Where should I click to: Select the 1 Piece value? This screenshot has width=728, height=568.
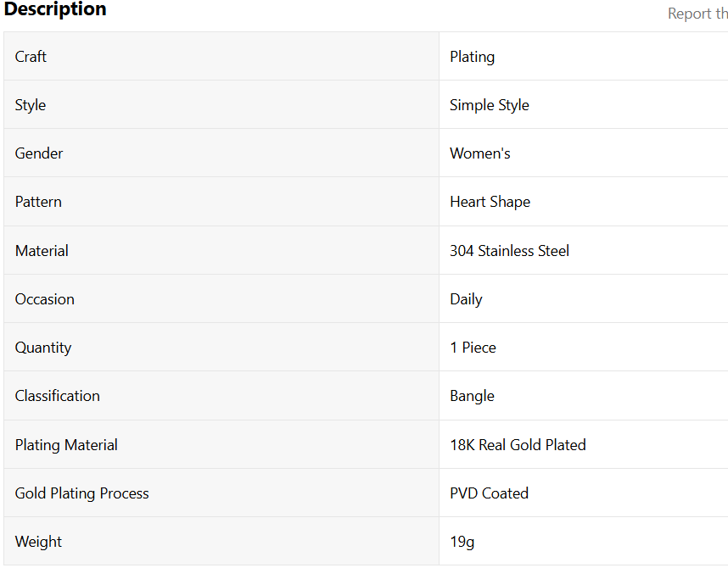[x=473, y=348]
